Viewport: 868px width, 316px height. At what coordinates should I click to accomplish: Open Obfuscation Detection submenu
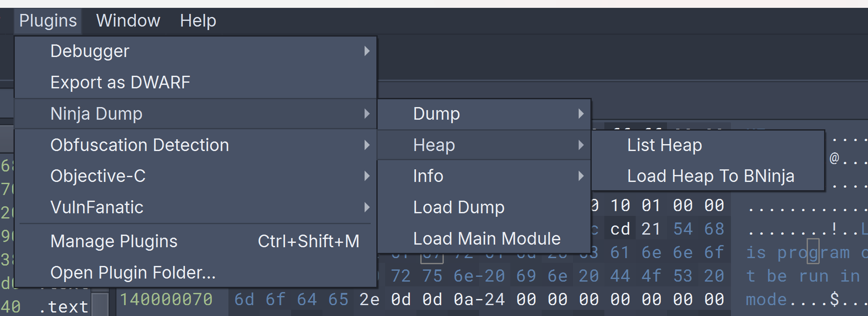[x=195, y=145]
